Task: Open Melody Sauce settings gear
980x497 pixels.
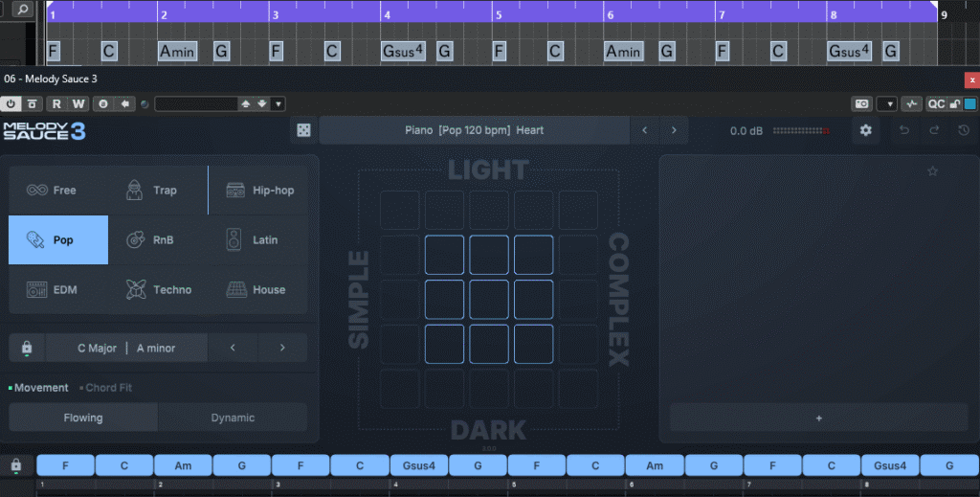Action: 866,130
